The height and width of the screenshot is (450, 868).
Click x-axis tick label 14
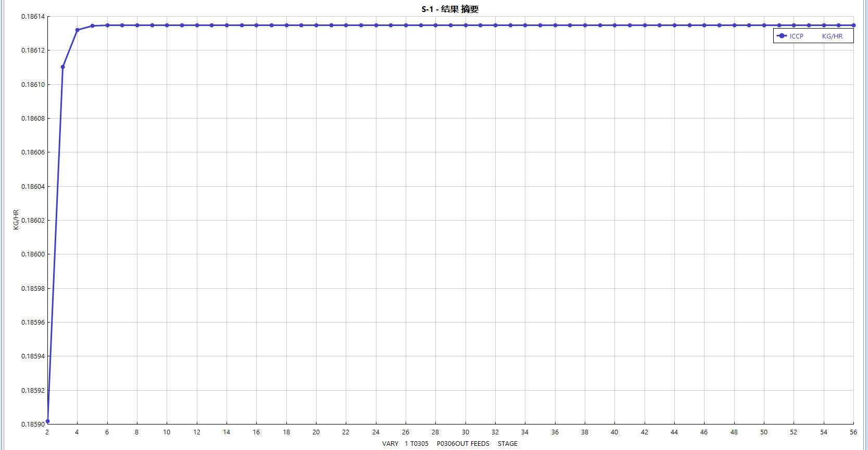pyautogui.click(x=227, y=432)
